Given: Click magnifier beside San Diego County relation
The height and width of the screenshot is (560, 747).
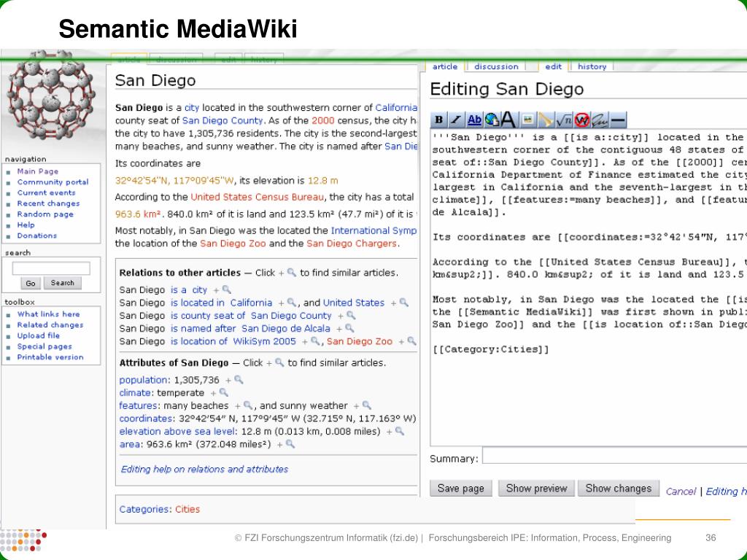Looking at the screenshot, I should 351,315.
